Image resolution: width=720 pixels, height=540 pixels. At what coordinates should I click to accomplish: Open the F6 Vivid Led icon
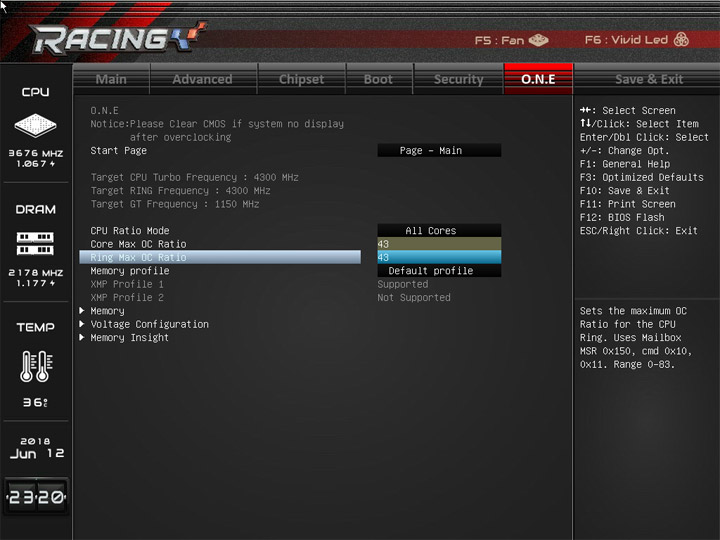(681, 39)
